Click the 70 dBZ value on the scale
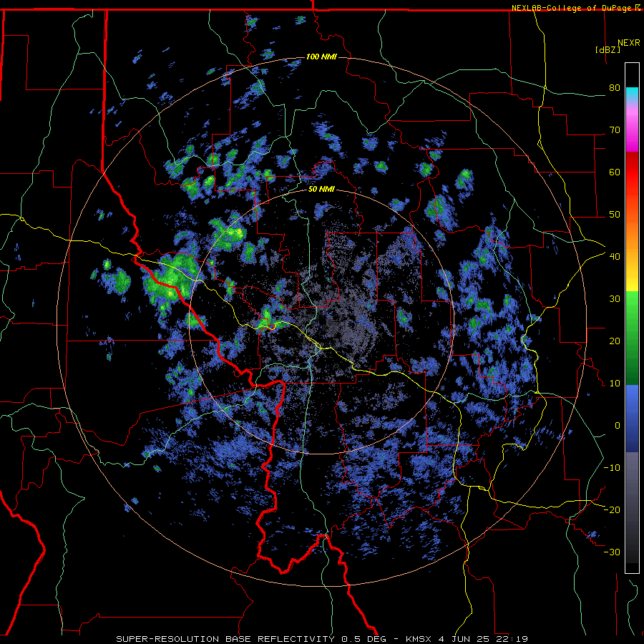 point(615,130)
